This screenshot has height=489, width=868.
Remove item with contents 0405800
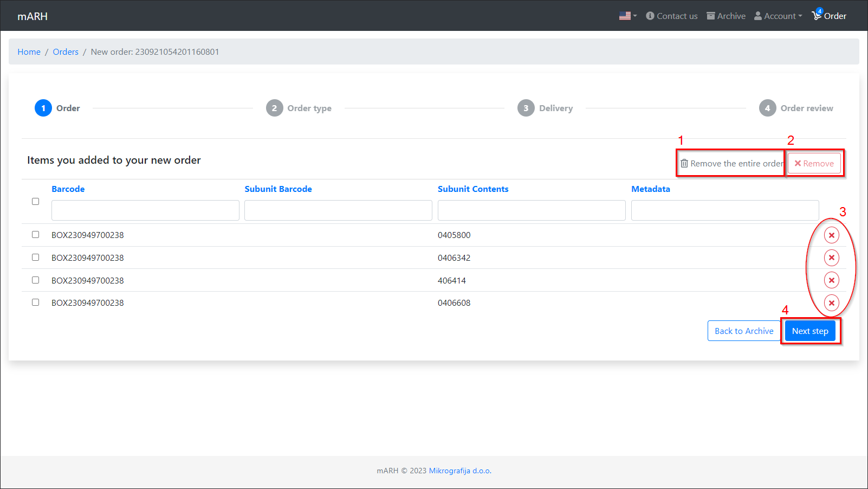(831, 235)
